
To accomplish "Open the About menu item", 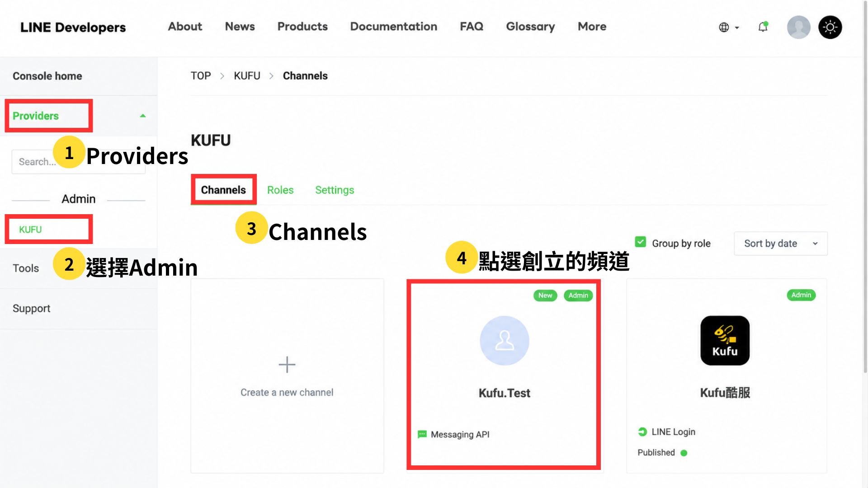I will (185, 27).
